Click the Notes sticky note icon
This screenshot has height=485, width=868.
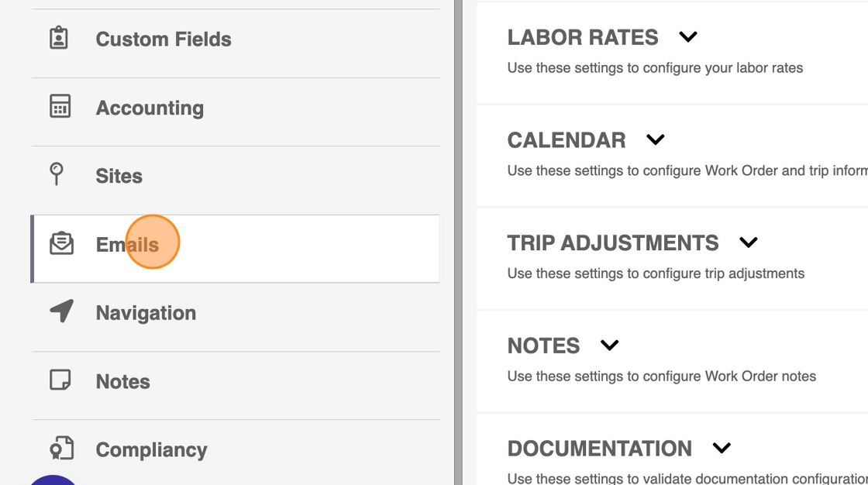coord(60,380)
